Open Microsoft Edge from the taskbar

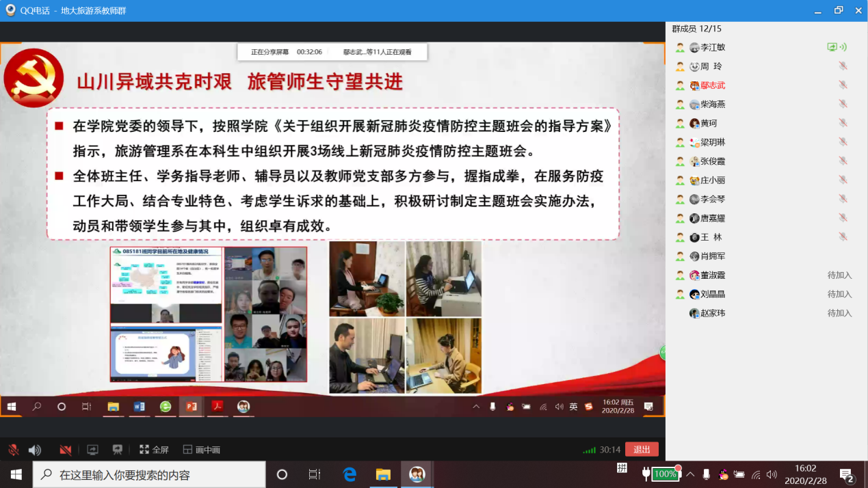[x=350, y=474]
